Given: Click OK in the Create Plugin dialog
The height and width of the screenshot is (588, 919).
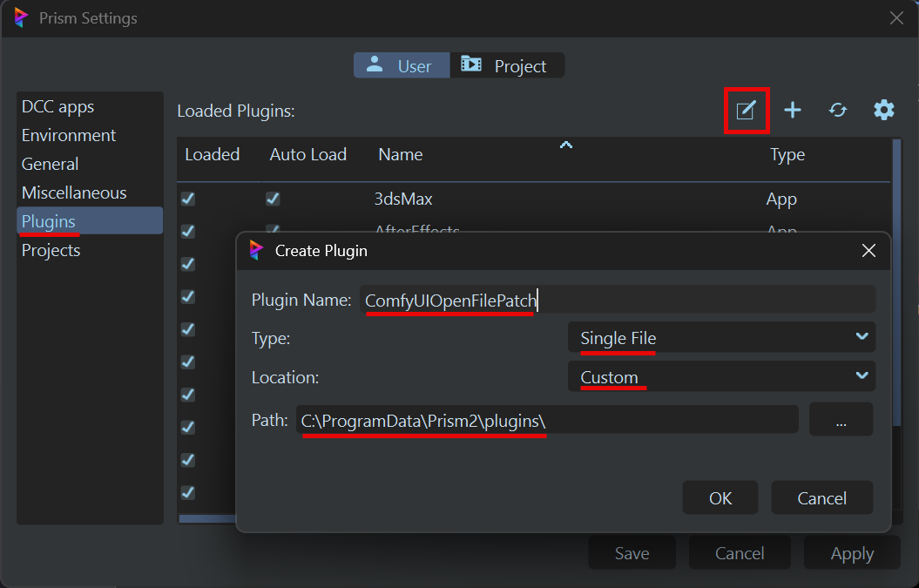Looking at the screenshot, I should (x=720, y=498).
